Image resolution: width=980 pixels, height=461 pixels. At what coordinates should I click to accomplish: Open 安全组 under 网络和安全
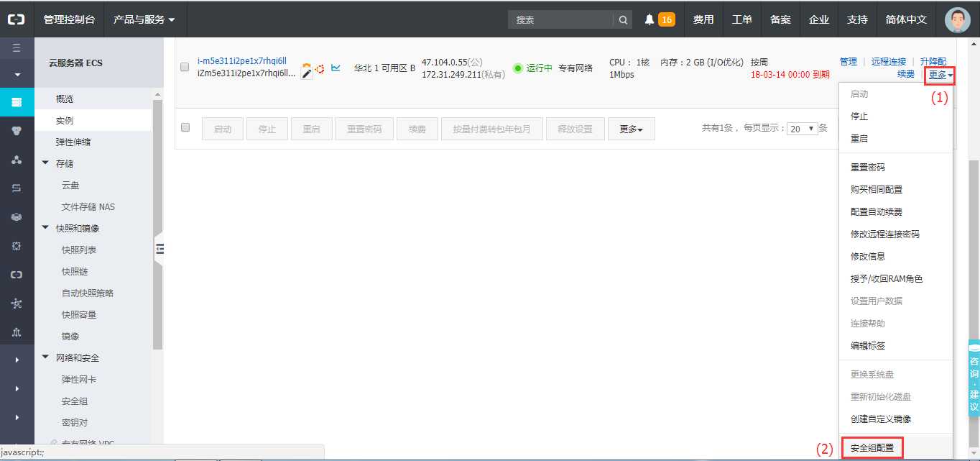75,401
